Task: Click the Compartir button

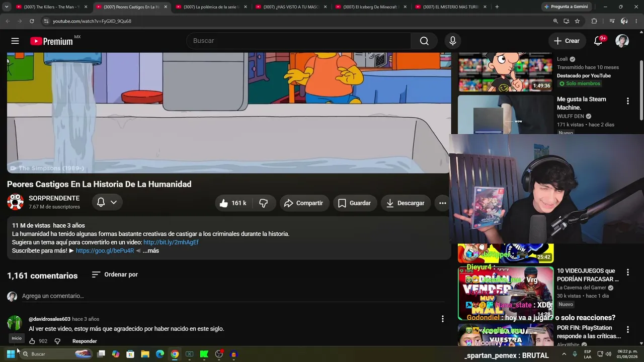Action: tap(303, 203)
